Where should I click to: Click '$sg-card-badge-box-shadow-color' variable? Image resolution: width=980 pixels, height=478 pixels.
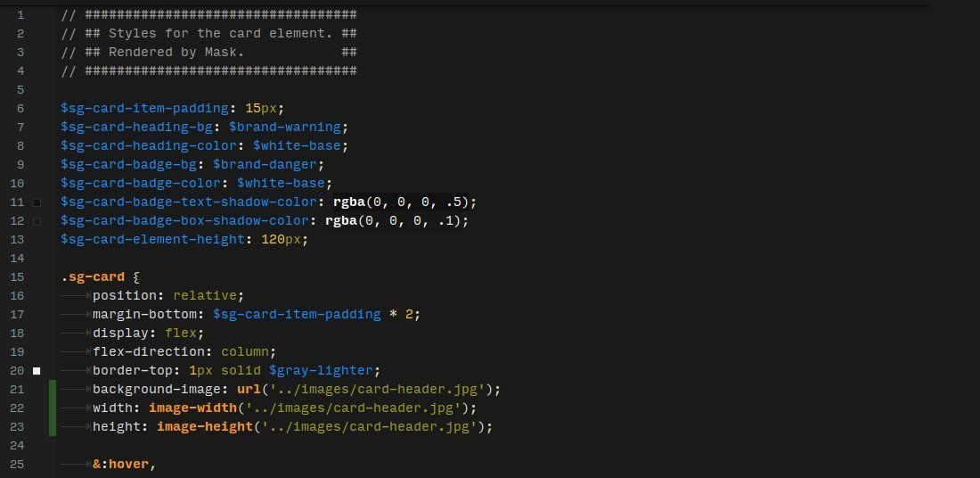tap(185, 221)
